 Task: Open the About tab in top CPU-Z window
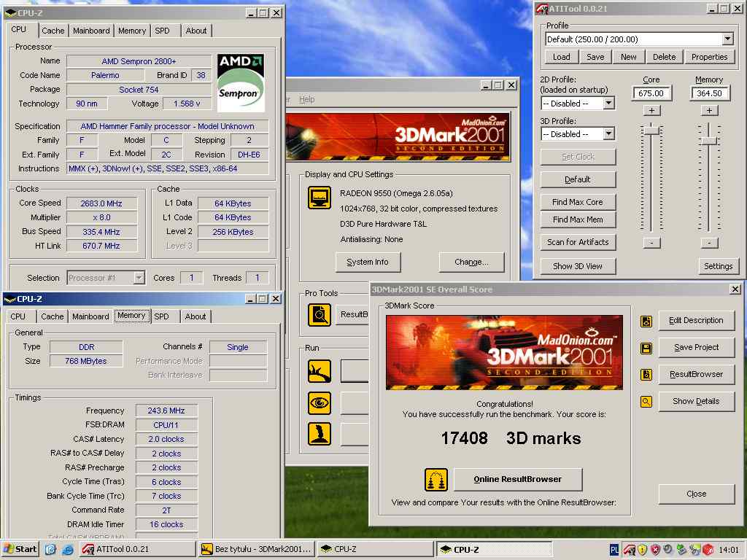[x=196, y=31]
